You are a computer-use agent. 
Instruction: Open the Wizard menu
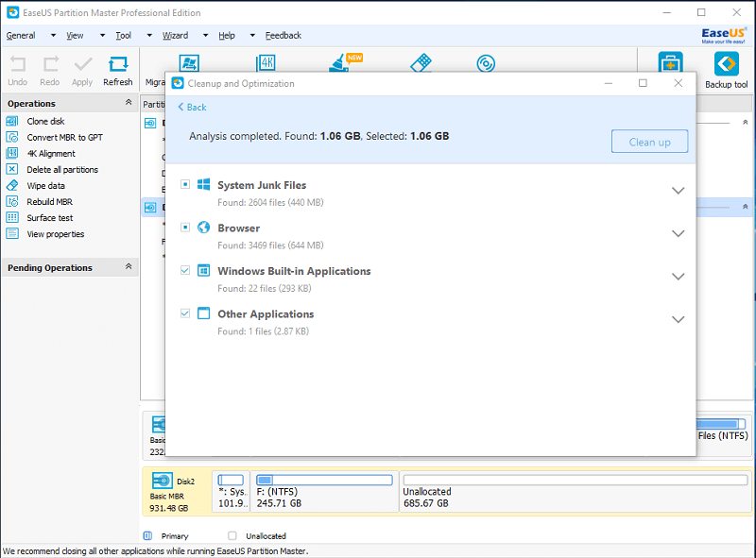click(x=175, y=35)
